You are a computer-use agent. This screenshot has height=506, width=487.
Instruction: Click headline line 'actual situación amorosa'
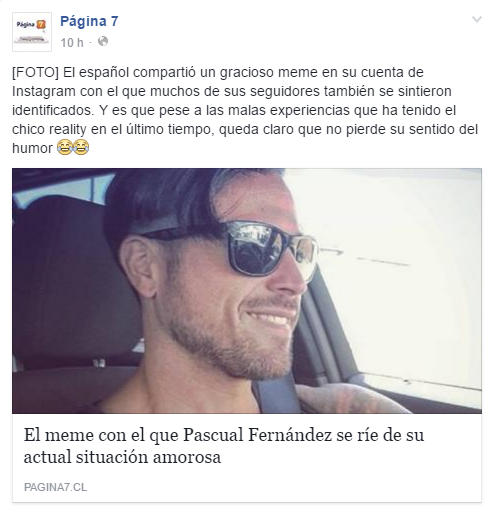click(x=122, y=457)
